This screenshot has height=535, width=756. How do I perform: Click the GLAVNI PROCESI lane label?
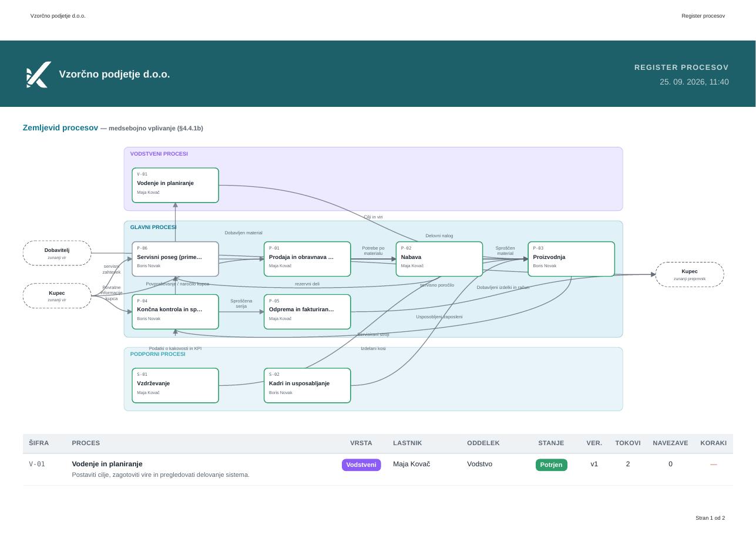tap(153, 227)
